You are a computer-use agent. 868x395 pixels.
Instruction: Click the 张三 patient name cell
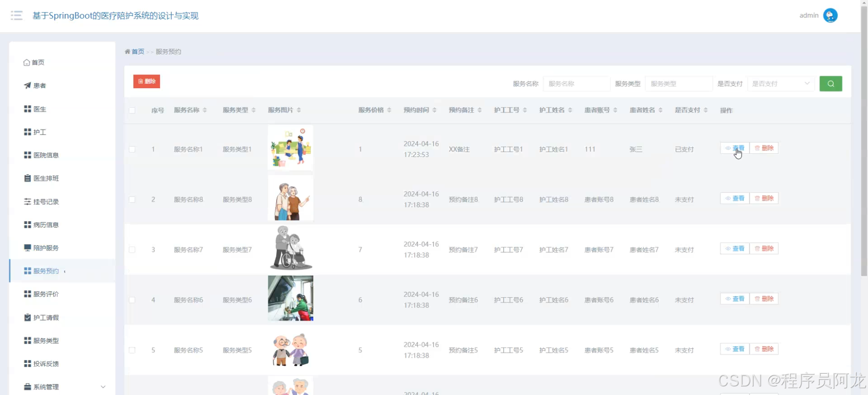click(x=636, y=149)
